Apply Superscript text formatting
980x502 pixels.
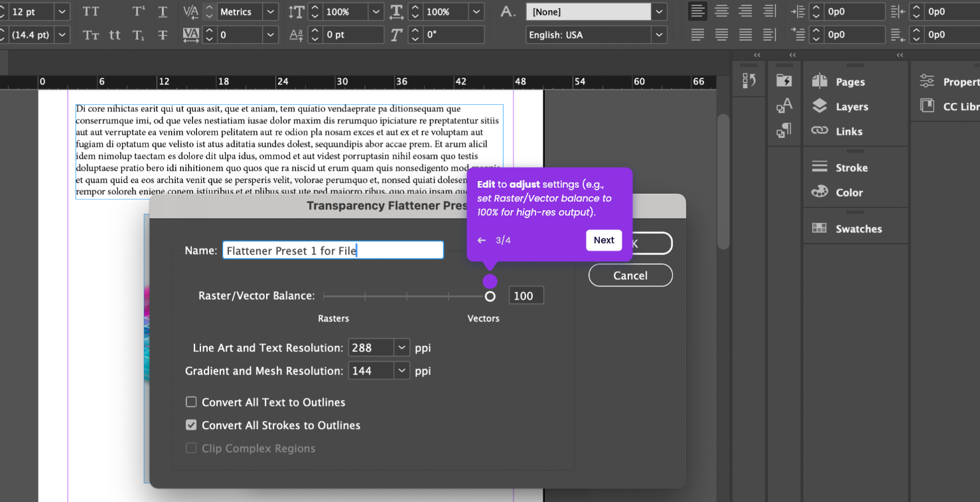pos(139,12)
